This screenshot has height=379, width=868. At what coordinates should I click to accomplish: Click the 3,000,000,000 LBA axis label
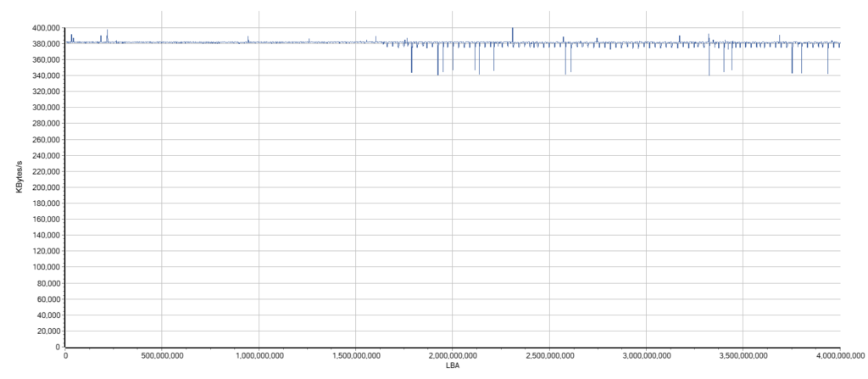[x=646, y=355]
